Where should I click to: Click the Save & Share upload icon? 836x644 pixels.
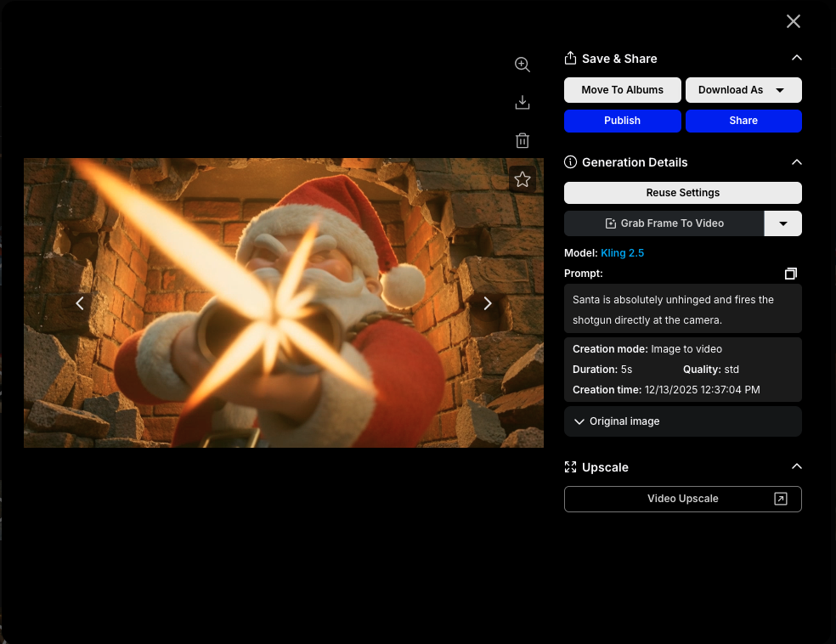pyautogui.click(x=570, y=58)
